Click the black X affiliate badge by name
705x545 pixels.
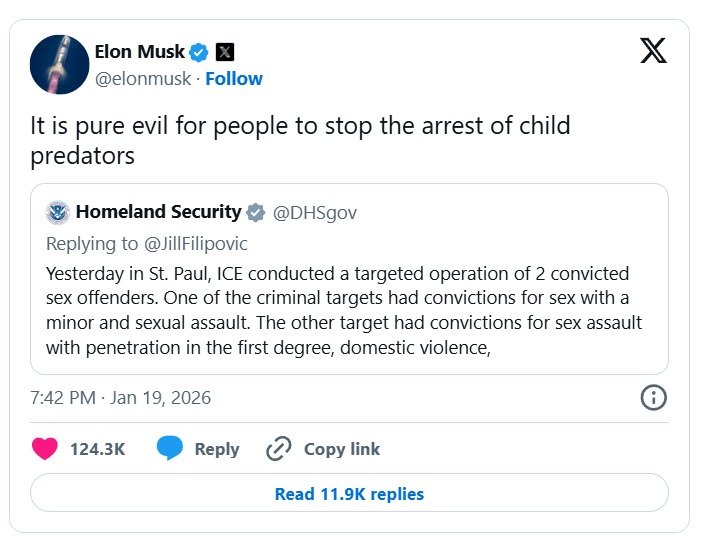click(x=225, y=52)
